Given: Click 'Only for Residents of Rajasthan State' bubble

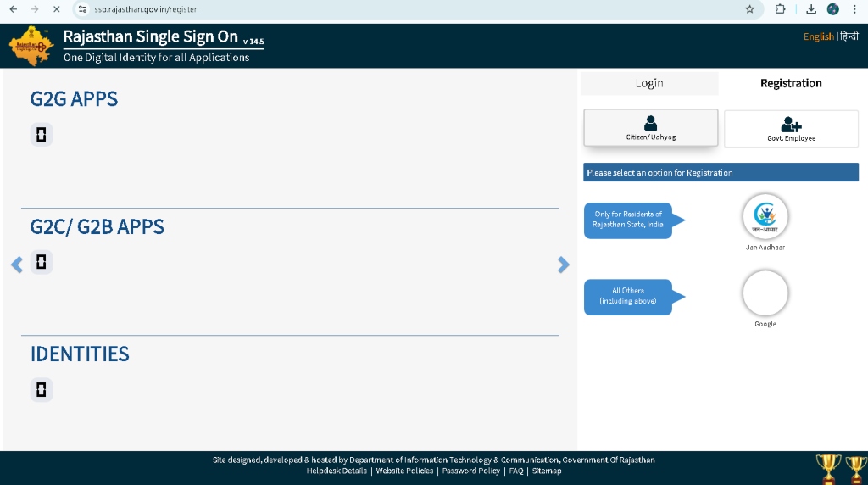Looking at the screenshot, I should (628, 220).
